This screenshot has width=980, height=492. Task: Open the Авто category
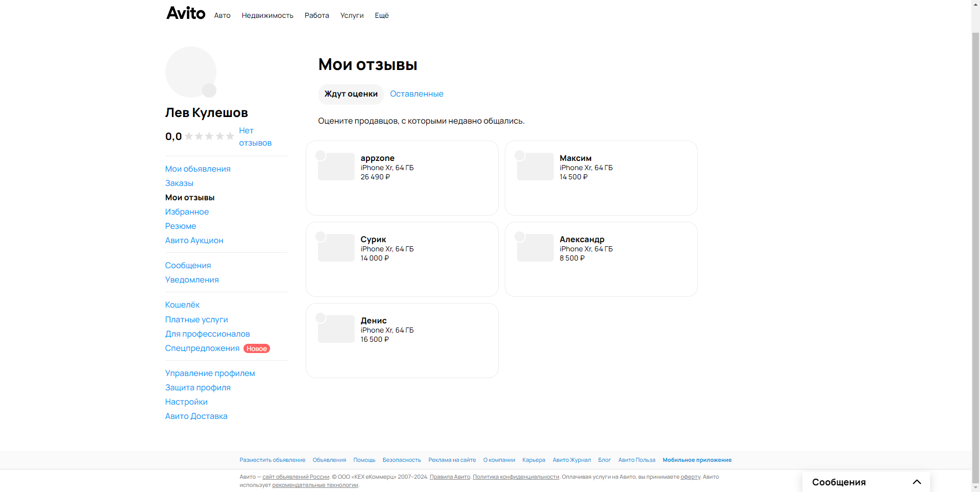[222, 15]
